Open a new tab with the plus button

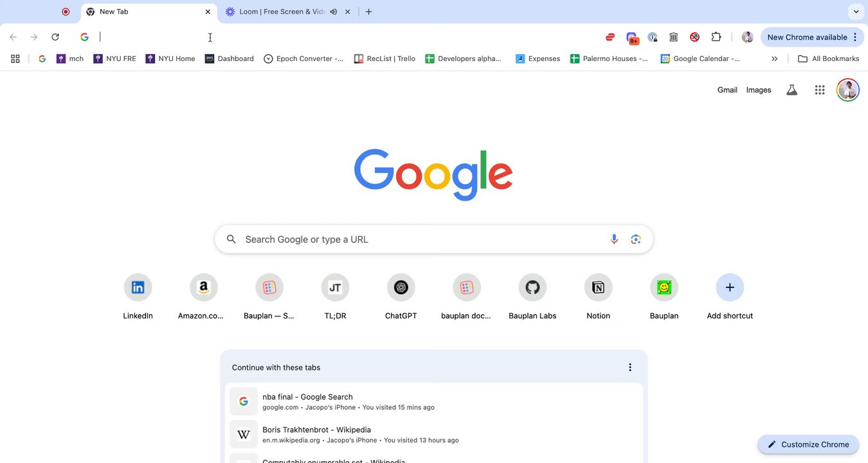point(368,12)
